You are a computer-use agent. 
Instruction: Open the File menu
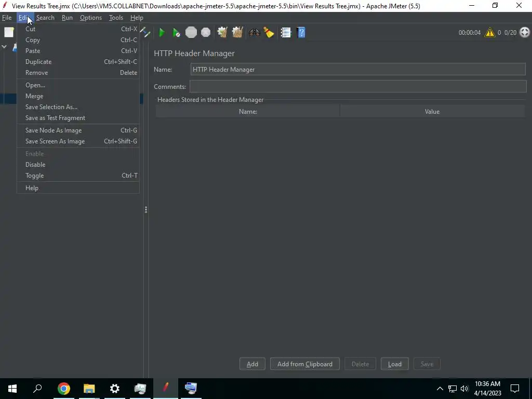click(7, 18)
